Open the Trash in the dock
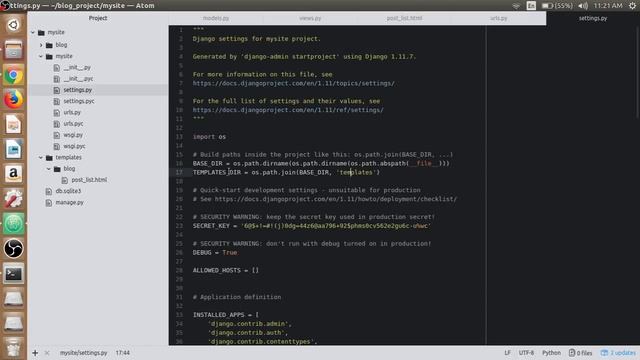640x360 pixels. [13, 348]
